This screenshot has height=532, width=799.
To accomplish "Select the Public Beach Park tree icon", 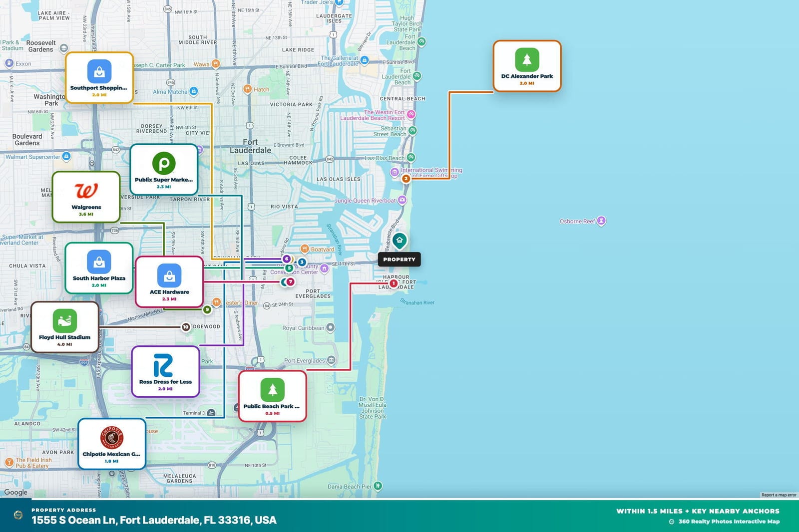I will 272,390.
